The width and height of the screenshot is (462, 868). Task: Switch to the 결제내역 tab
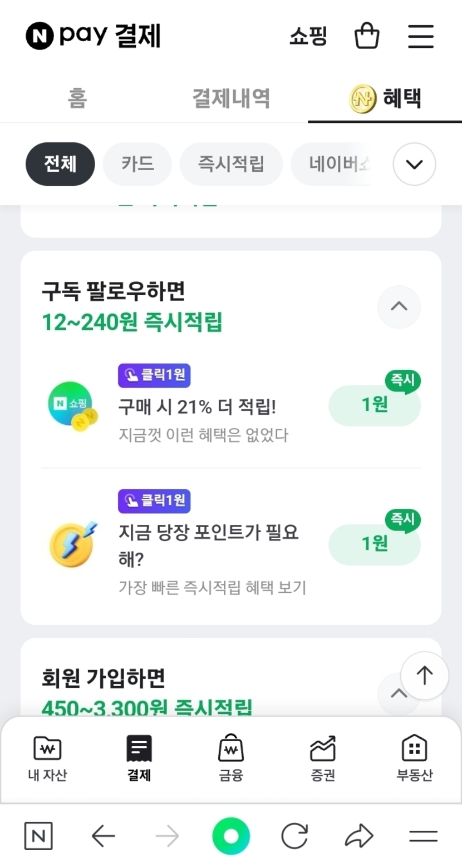231,98
